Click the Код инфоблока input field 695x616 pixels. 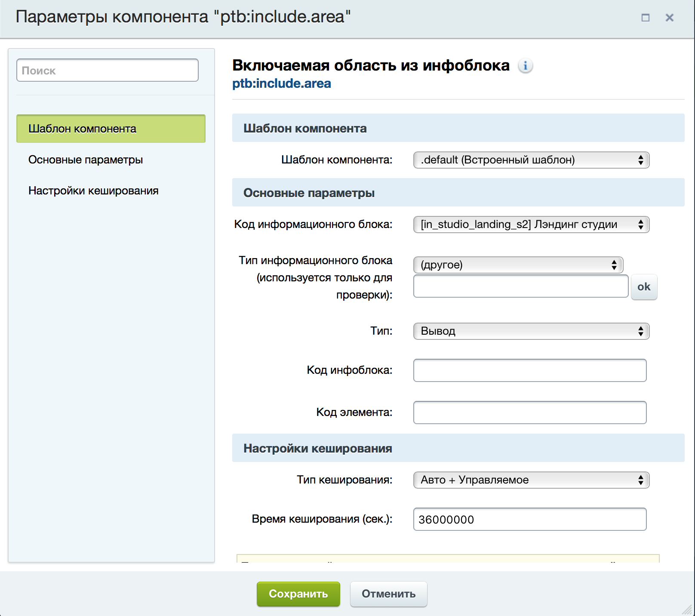tap(530, 370)
